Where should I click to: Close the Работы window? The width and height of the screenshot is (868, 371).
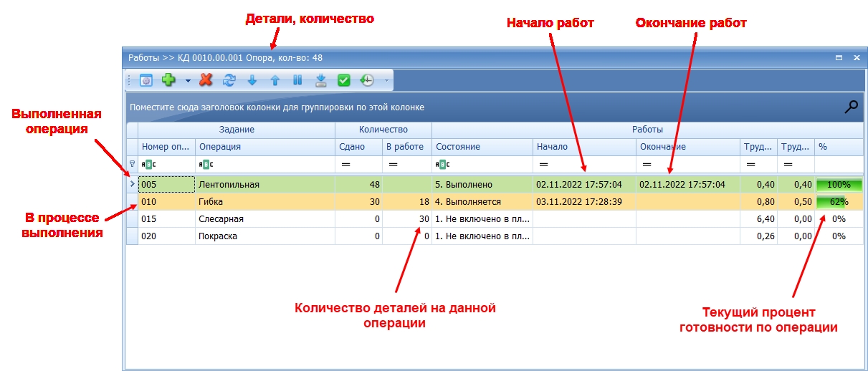[x=856, y=57]
